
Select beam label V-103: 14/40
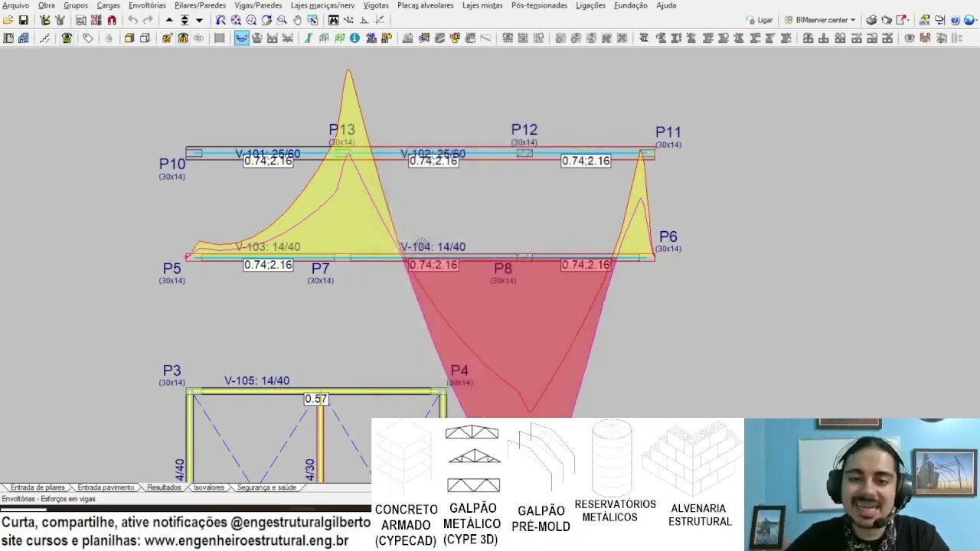click(x=268, y=247)
